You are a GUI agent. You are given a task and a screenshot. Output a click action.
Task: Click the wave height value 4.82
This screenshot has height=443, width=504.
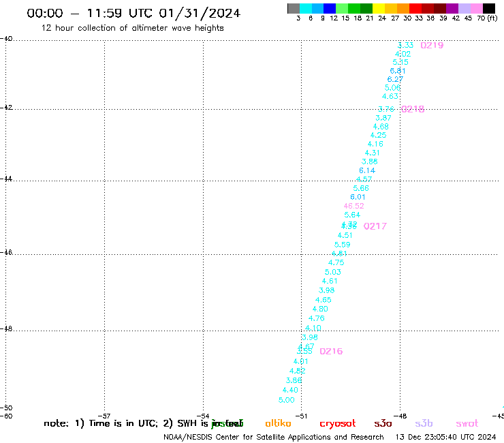(298, 371)
